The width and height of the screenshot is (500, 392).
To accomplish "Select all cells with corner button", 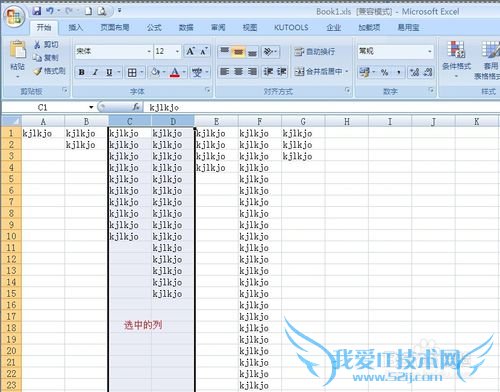I will (12, 121).
